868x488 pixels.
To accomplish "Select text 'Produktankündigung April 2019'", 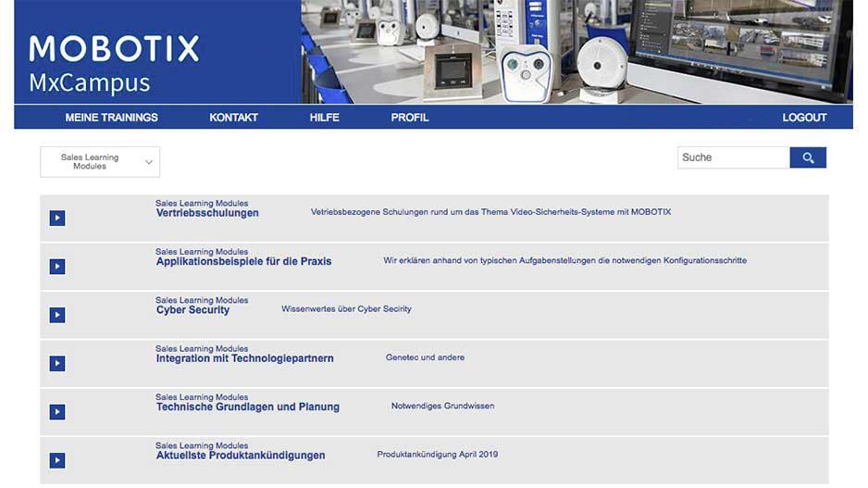I will 438,455.
